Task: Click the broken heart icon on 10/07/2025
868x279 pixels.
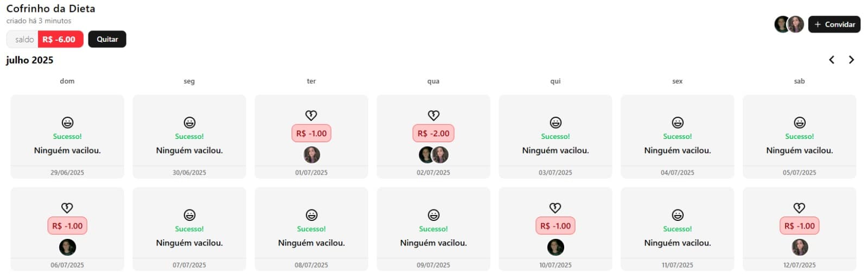Action: [555, 208]
